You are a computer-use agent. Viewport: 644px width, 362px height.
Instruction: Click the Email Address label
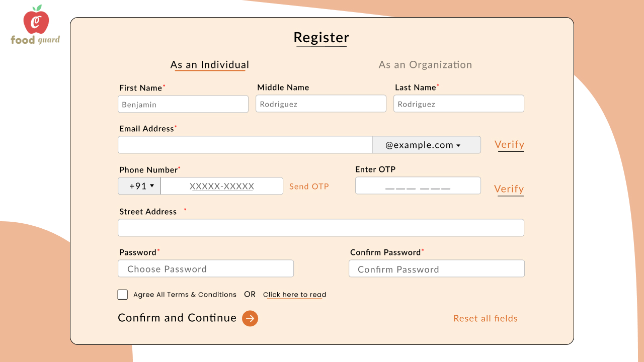click(x=147, y=129)
